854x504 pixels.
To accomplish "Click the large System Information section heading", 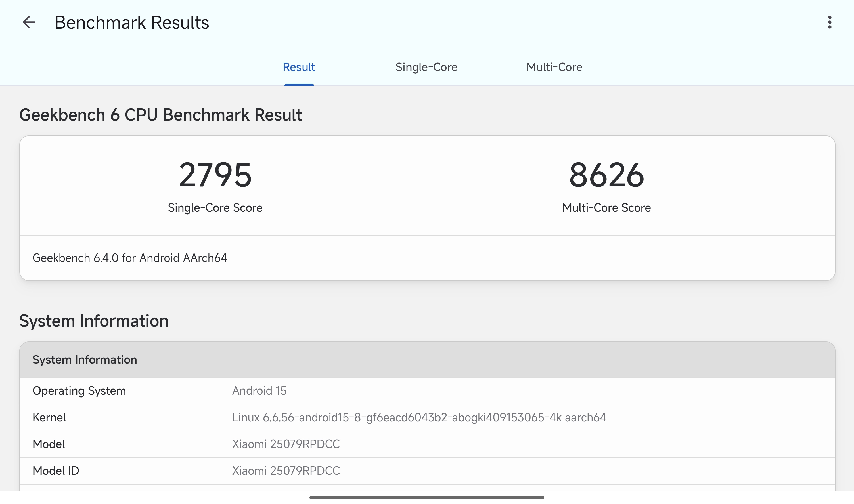I will tap(94, 321).
